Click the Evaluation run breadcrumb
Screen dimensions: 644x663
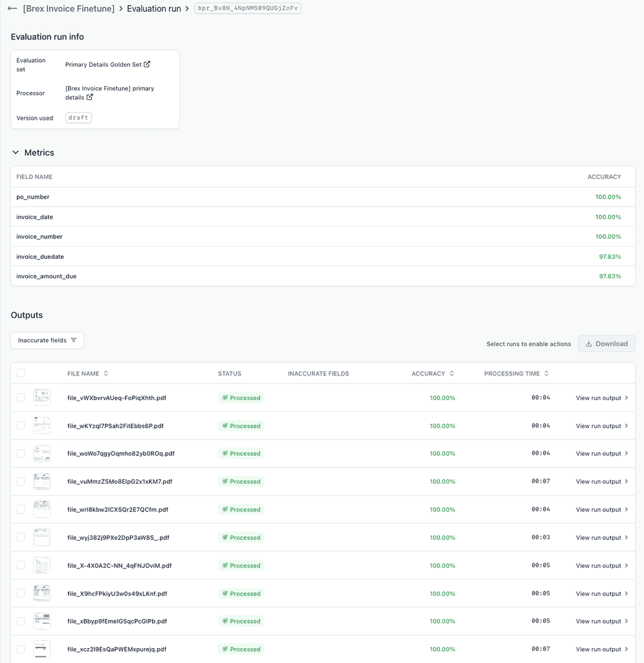click(x=153, y=8)
